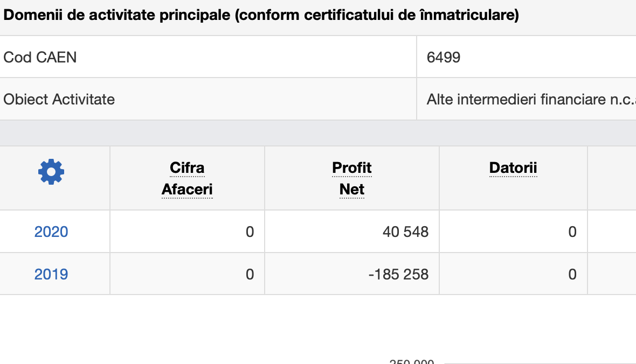636x364 pixels.
Task: Open the 2020 year link
Action: click(51, 232)
